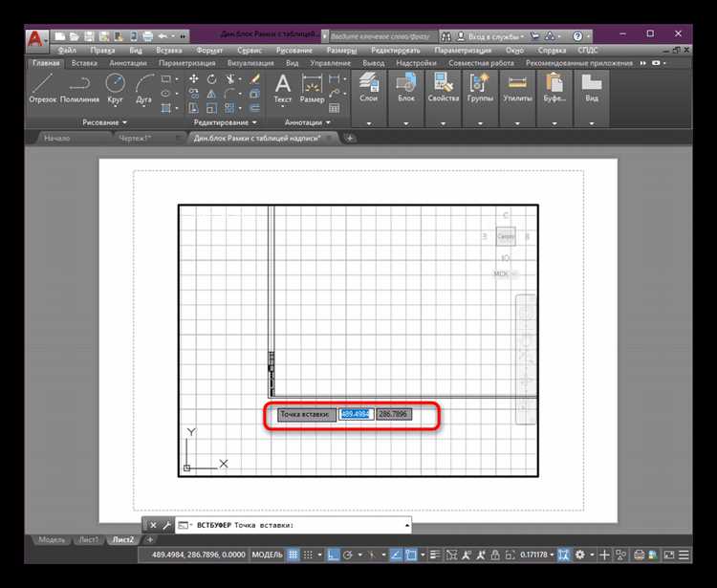Open the Формат menu
The height and width of the screenshot is (588, 717).
pyautogui.click(x=209, y=51)
